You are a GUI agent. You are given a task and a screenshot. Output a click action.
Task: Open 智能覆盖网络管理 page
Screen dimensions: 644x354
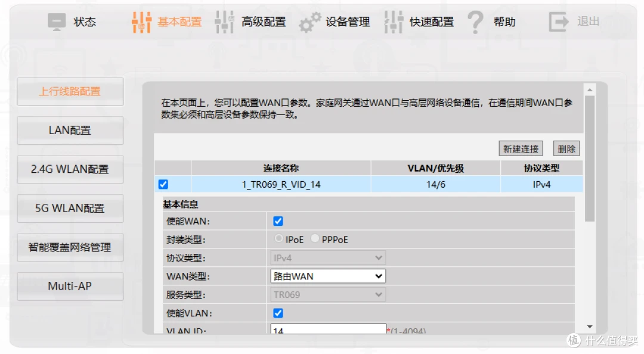(70, 248)
